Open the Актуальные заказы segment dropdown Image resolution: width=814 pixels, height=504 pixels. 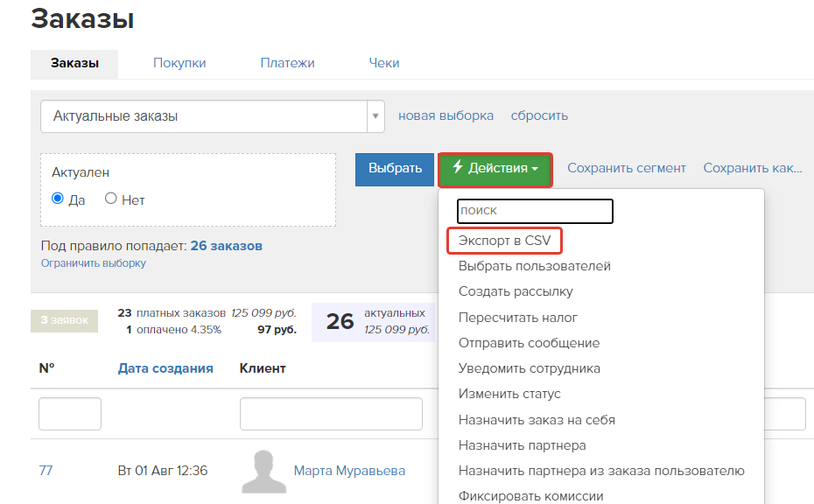coord(213,116)
